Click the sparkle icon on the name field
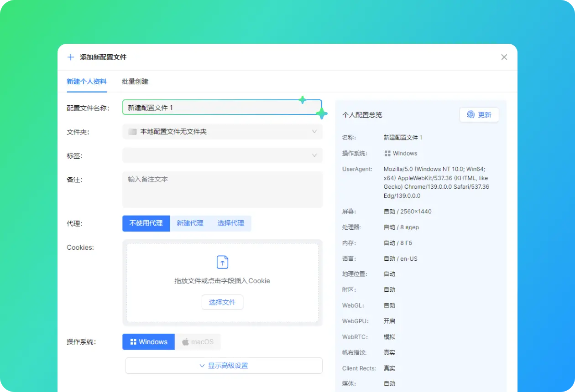Viewport: 575px width, 392px height. (x=321, y=113)
